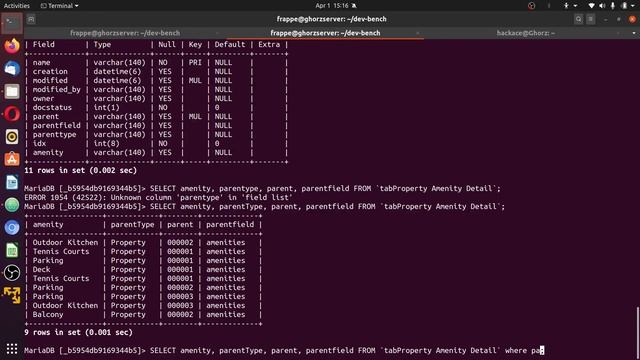Open the green round app in the dock
The width and height of the screenshot is (640, 360).
tap(12, 205)
